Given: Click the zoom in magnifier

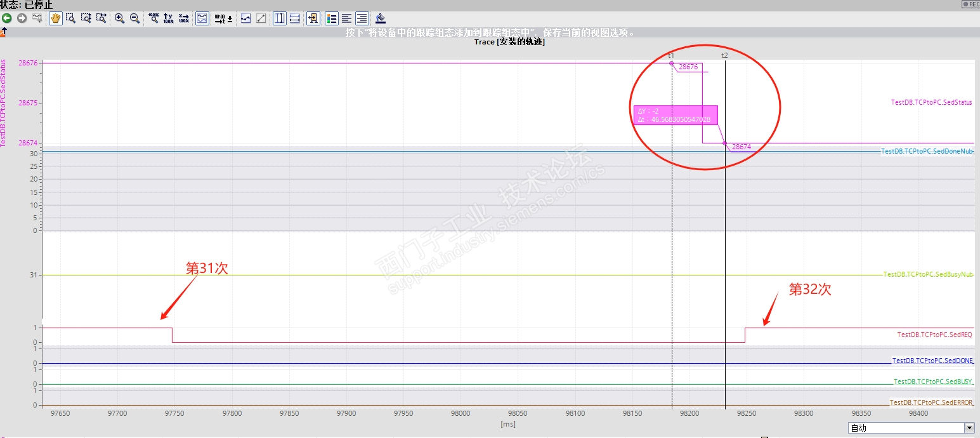Looking at the screenshot, I should point(119,18).
